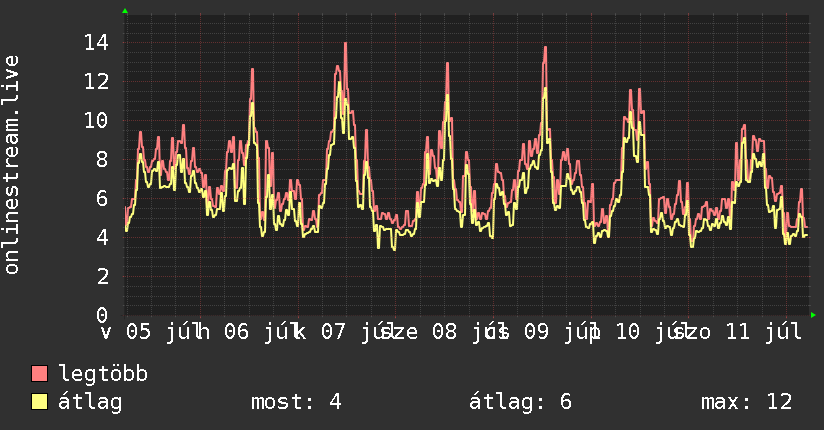Click the 14 label on the Y axis
This screenshot has width=824, height=430.
tap(97, 43)
